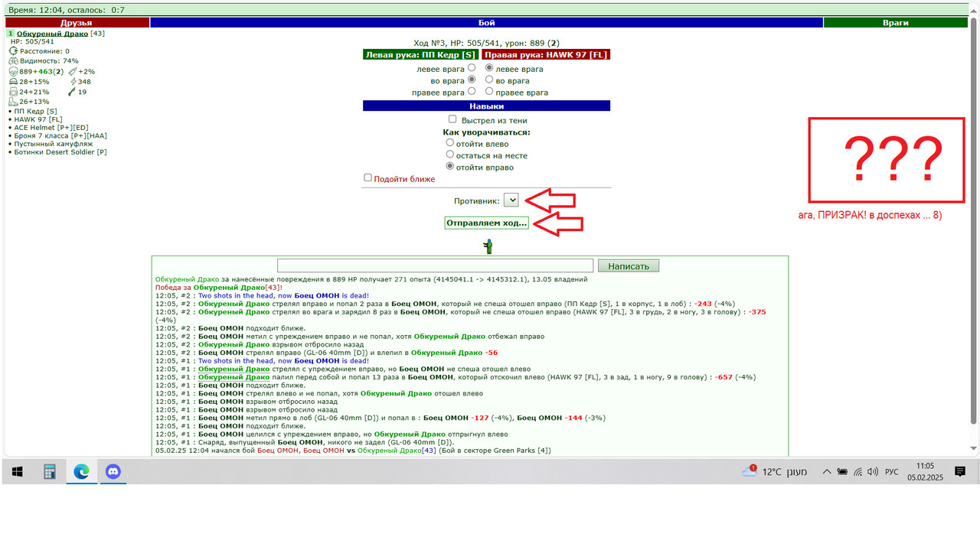Screen dimensions: 980x550
Task: Click the 'HP: 505/541' text under player name
Action: (32, 42)
